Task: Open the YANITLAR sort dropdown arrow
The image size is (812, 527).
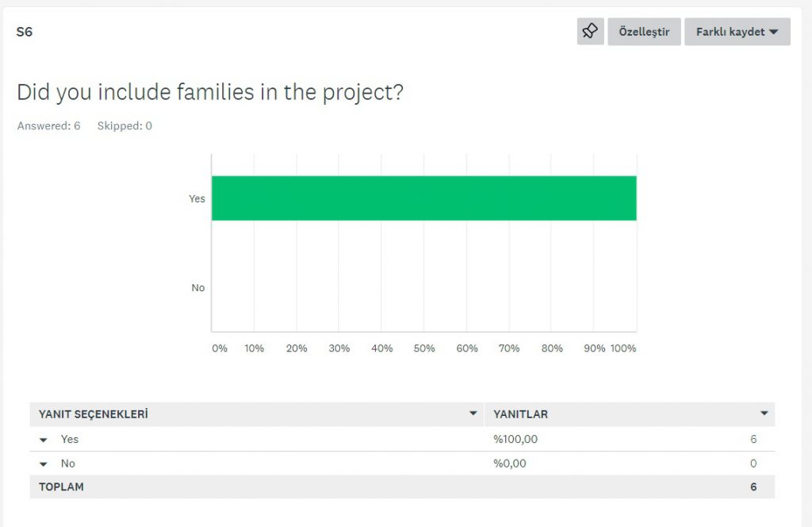Action: tap(764, 414)
